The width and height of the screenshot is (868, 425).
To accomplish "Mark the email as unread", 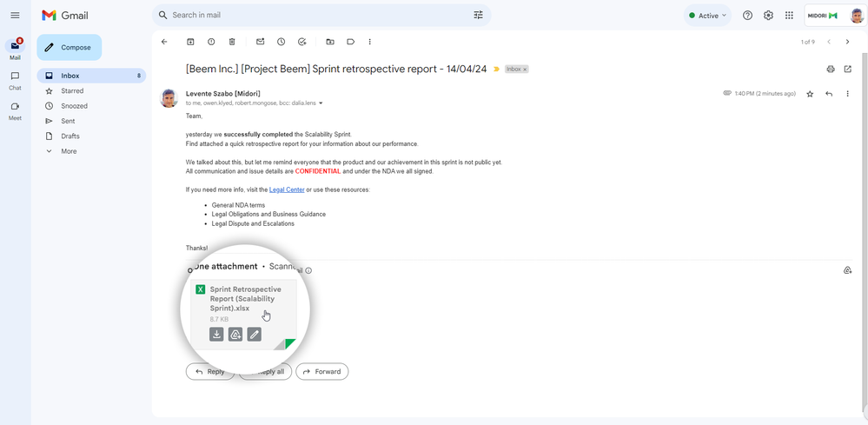I will pos(260,42).
